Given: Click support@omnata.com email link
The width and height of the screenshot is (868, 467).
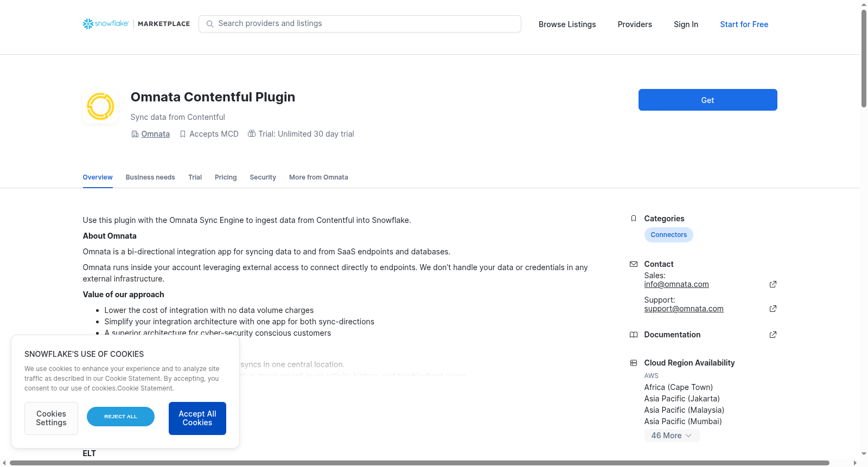Looking at the screenshot, I should pyautogui.click(x=684, y=309).
